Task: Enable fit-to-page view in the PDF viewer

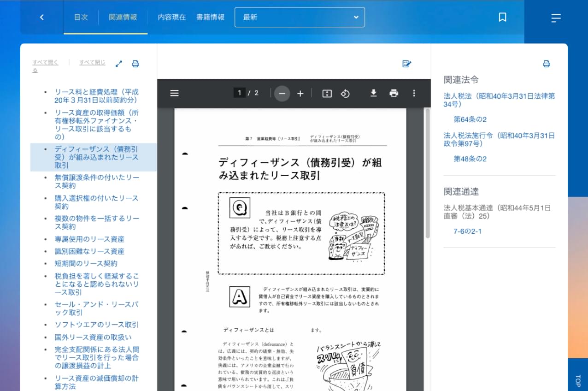Action: coord(326,93)
